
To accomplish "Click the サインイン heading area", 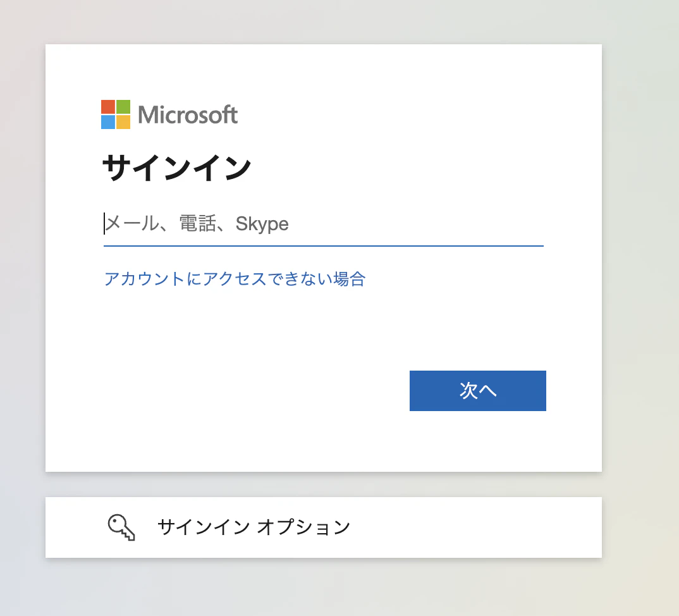I will pyautogui.click(x=176, y=166).
